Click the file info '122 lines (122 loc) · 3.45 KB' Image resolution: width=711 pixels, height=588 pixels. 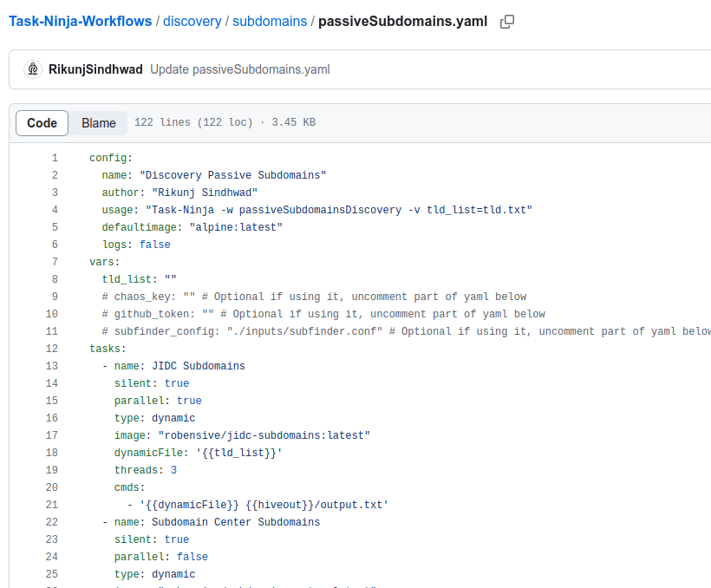(x=225, y=122)
